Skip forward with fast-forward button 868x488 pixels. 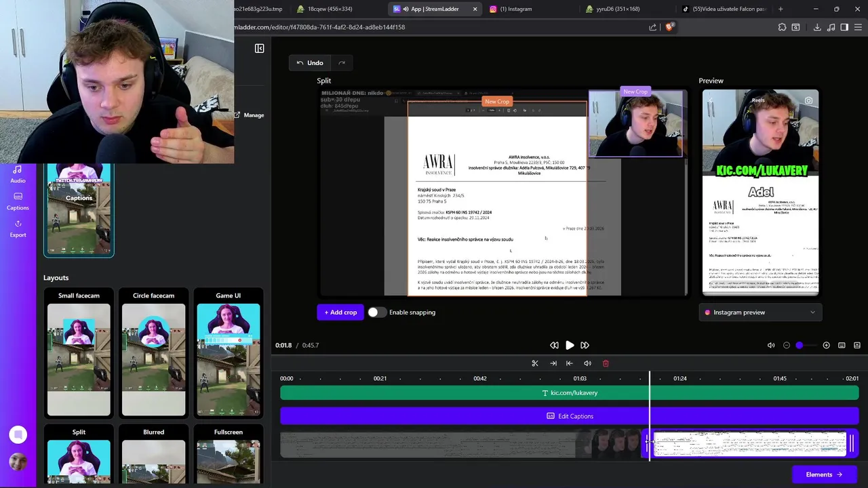coord(585,345)
